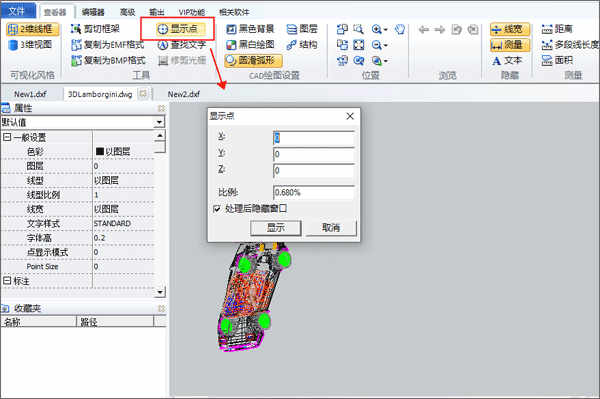Click the 取消 cancel button

(331, 228)
